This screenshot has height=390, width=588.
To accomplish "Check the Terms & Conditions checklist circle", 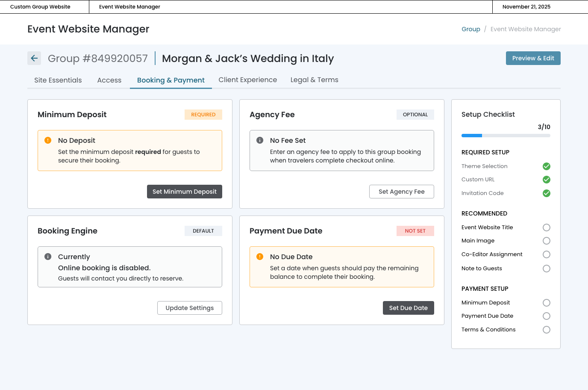I will (546, 330).
